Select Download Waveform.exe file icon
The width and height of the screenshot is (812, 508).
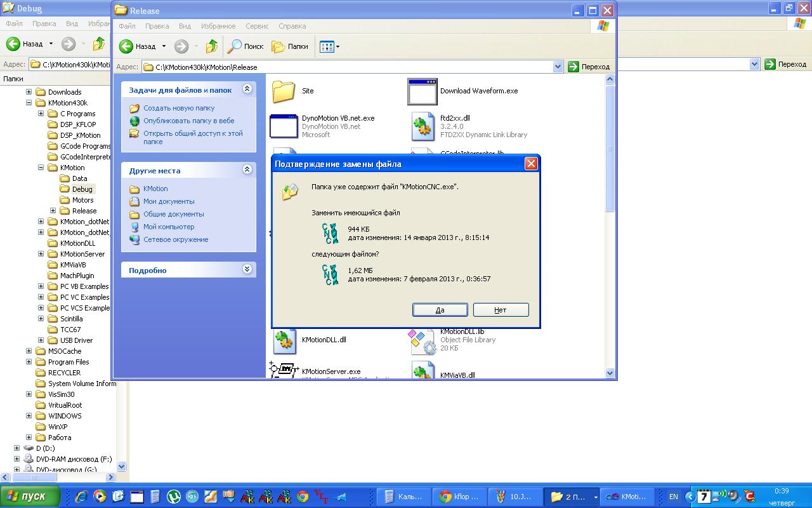pos(422,91)
